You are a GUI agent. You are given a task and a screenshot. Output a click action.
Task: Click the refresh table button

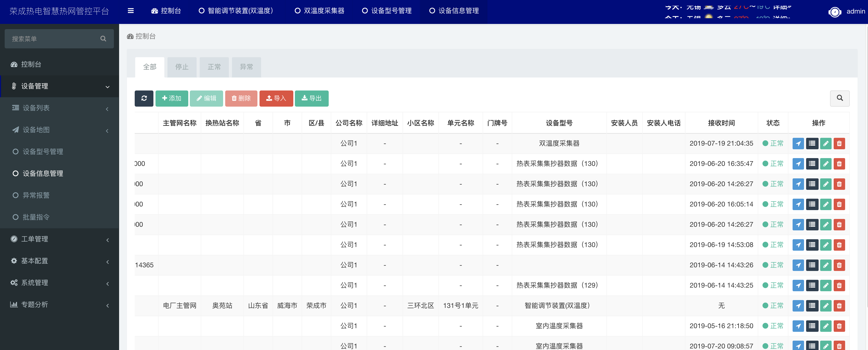[x=144, y=98]
